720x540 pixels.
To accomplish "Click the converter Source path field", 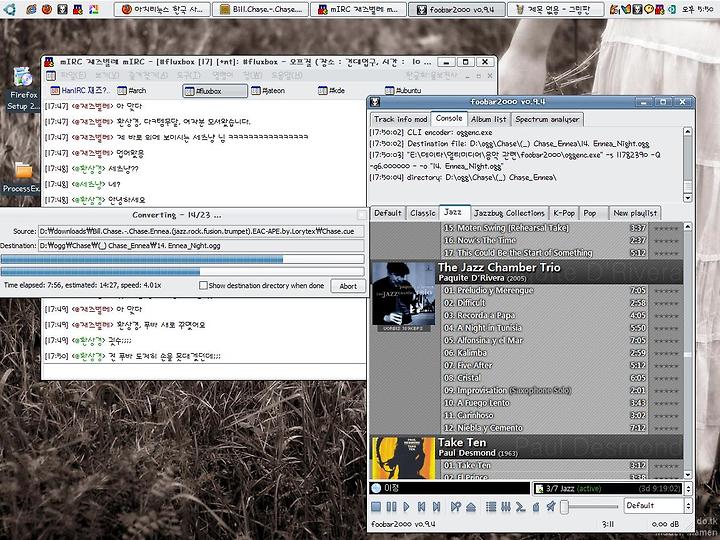I will pos(201,231).
